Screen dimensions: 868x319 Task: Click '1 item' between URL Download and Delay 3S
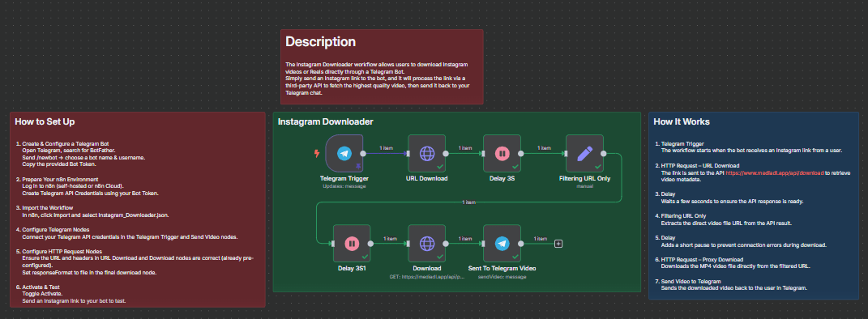point(465,148)
